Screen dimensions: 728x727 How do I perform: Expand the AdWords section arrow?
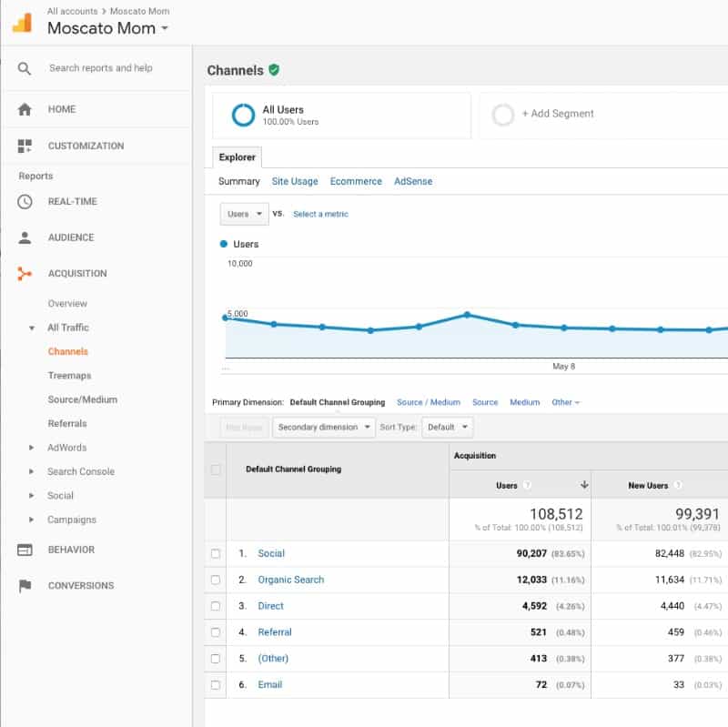click(x=31, y=448)
